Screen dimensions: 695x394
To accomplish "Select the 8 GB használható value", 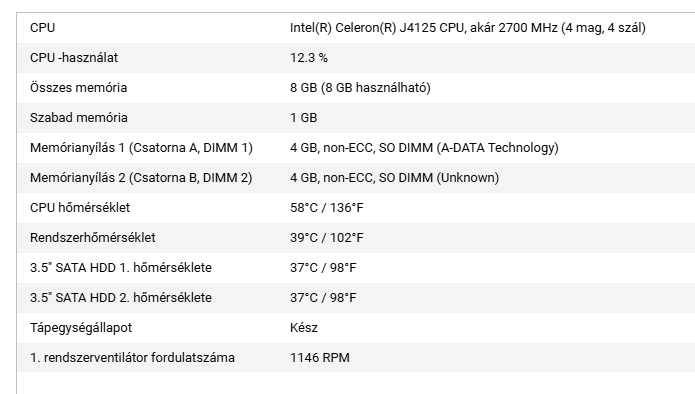I will tap(360, 88).
